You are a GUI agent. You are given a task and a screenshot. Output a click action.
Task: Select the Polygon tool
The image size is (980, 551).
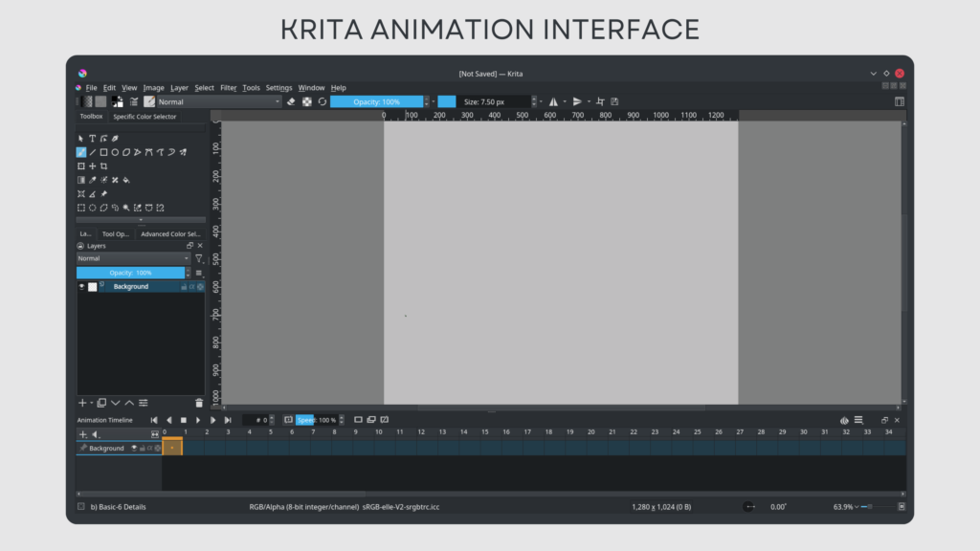[126, 152]
